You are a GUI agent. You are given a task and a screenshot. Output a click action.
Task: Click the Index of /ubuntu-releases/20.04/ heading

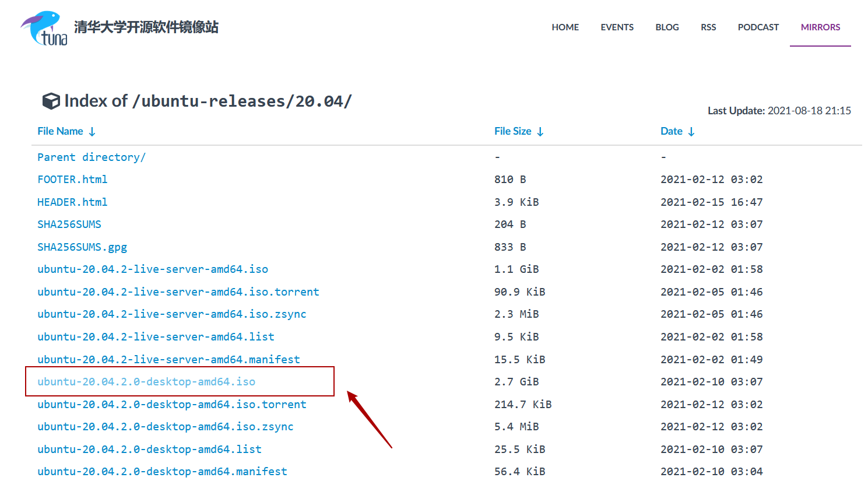point(208,101)
